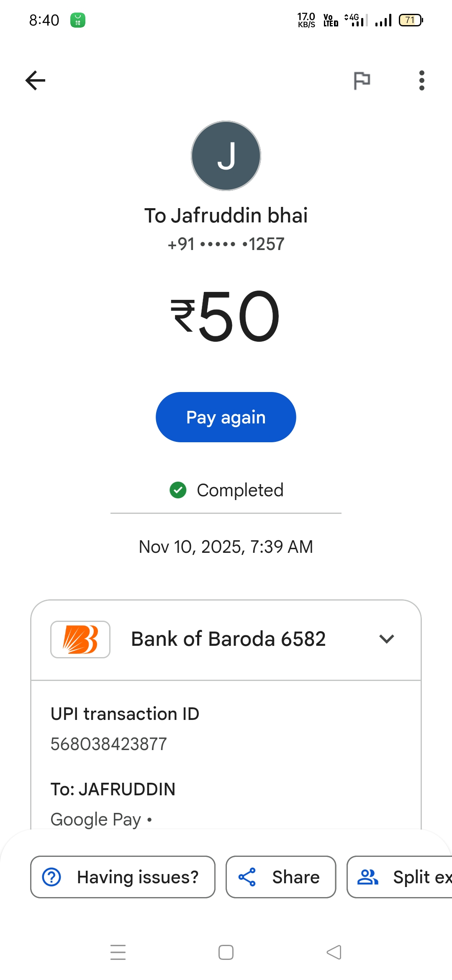This screenshot has height=980, width=452.
Task: Open the three-dot overflow menu
Action: 421,80
